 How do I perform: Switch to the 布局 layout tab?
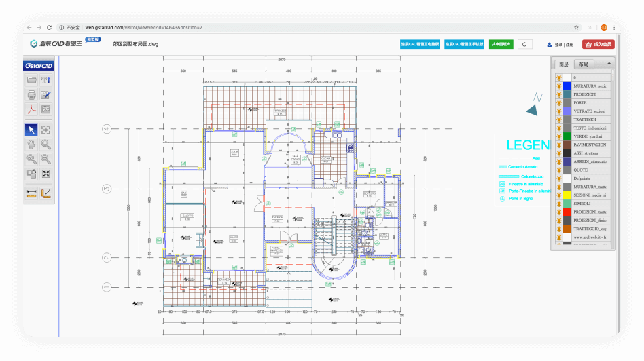pyautogui.click(x=583, y=64)
